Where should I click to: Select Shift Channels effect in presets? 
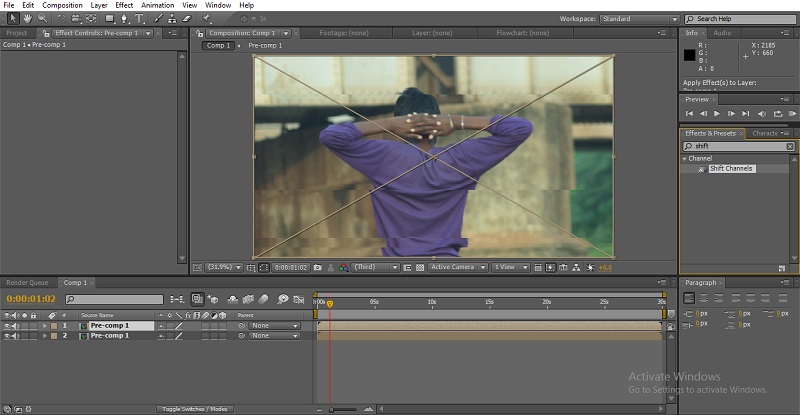click(730, 169)
